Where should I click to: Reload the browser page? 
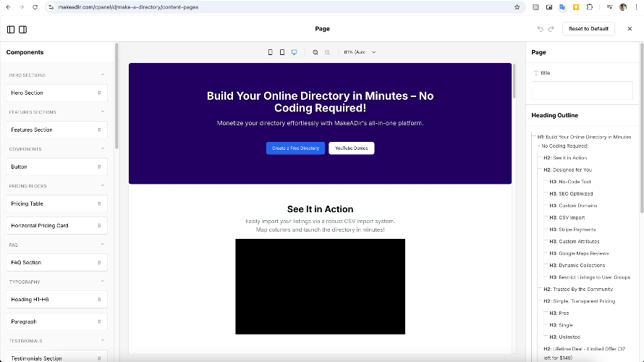tap(35, 7)
